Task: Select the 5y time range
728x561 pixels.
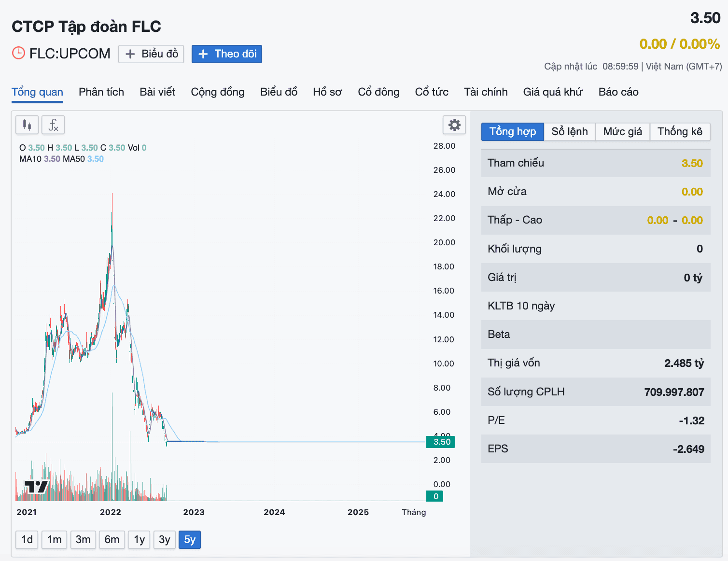Action: point(190,539)
